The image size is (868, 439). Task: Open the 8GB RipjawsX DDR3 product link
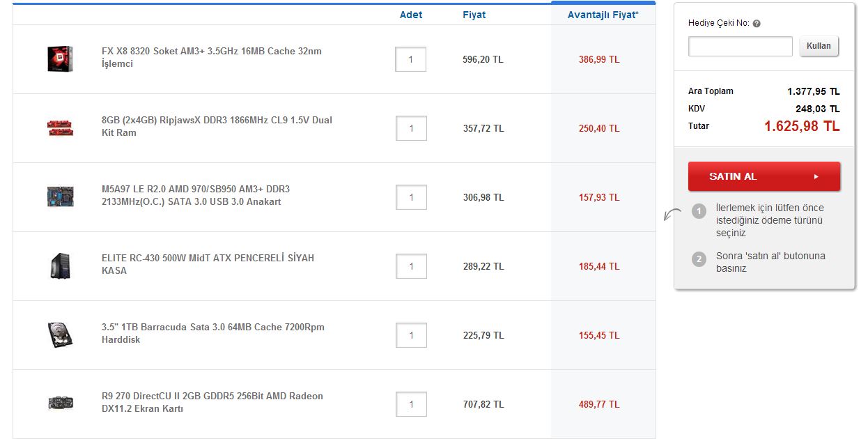(x=217, y=126)
